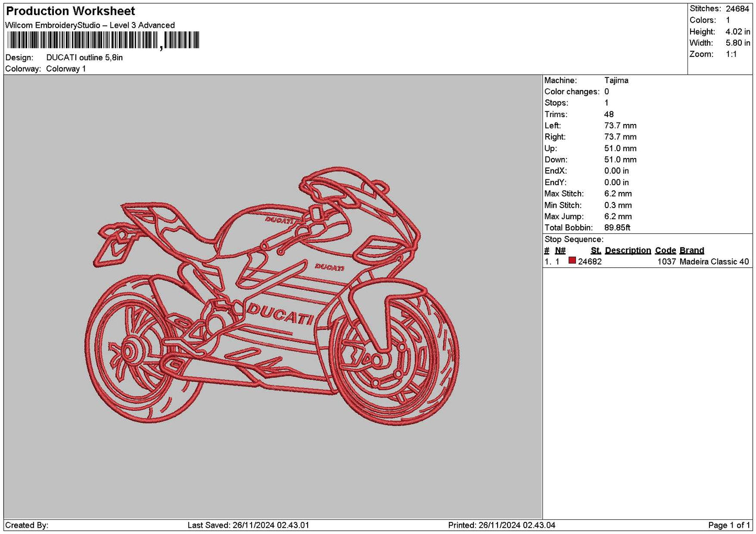Click the 'Stops:' label
756x534 pixels.
pyautogui.click(x=556, y=103)
